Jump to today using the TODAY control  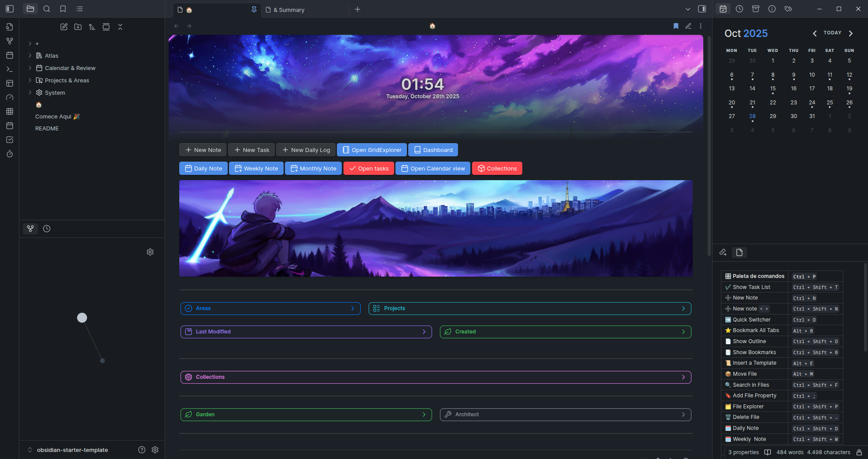pyautogui.click(x=832, y=33)
